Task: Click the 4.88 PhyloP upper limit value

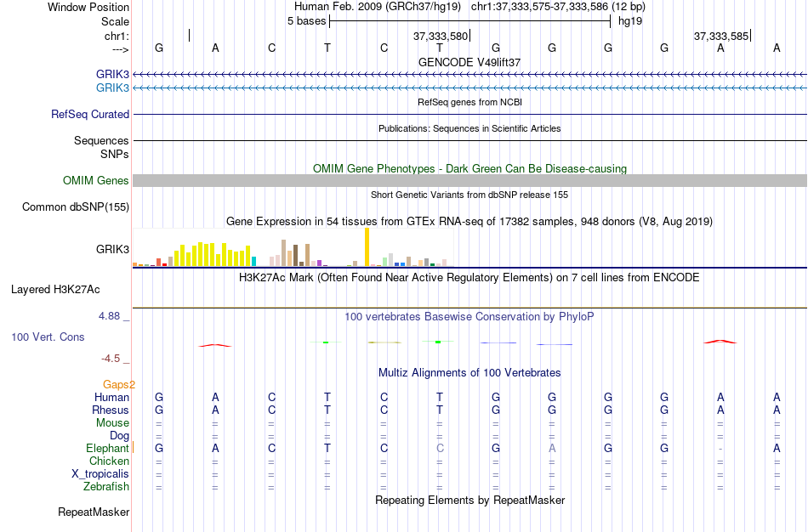Action: point(109,315)
